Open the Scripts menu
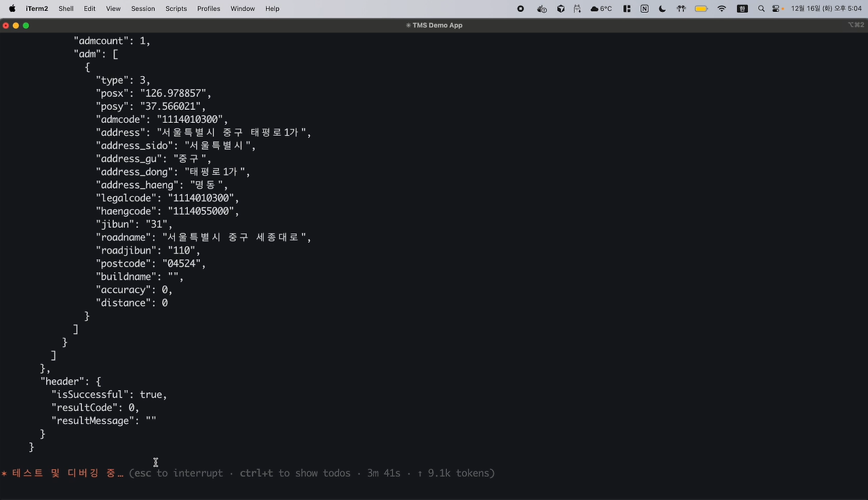The image size is (868, 500). click(x=176, y=9)
